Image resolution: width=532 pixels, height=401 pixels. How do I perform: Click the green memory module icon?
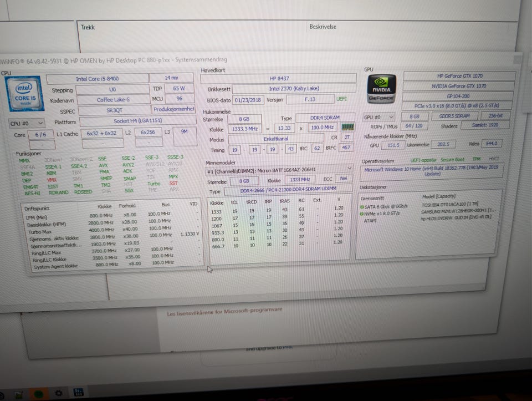(x=347, y=127)
